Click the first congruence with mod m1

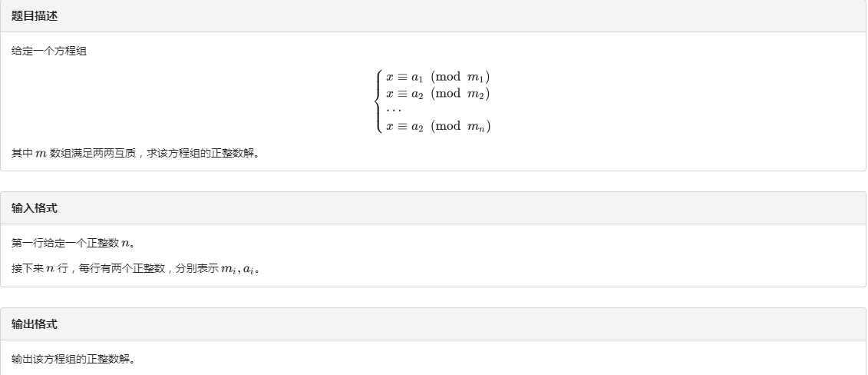point(437,77)
